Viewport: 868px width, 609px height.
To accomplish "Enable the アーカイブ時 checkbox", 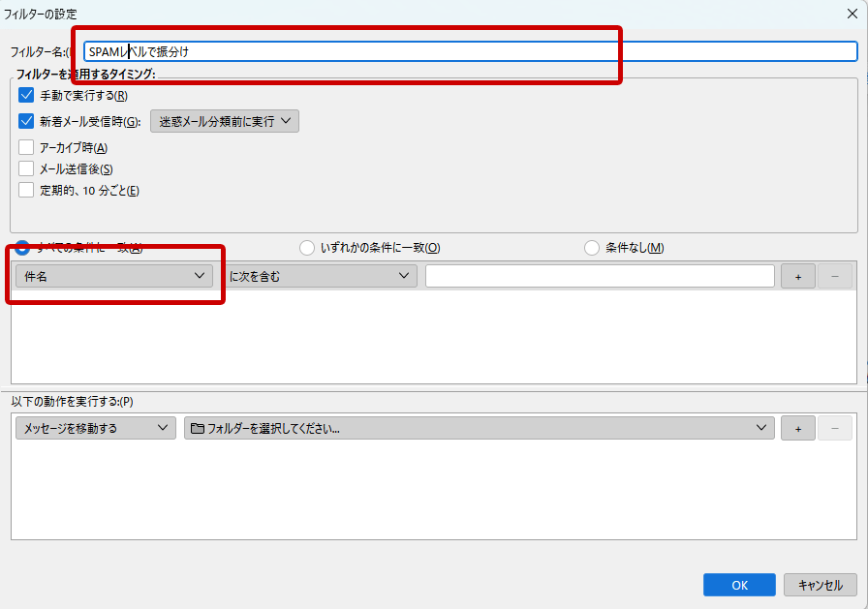I will point(25,147).
